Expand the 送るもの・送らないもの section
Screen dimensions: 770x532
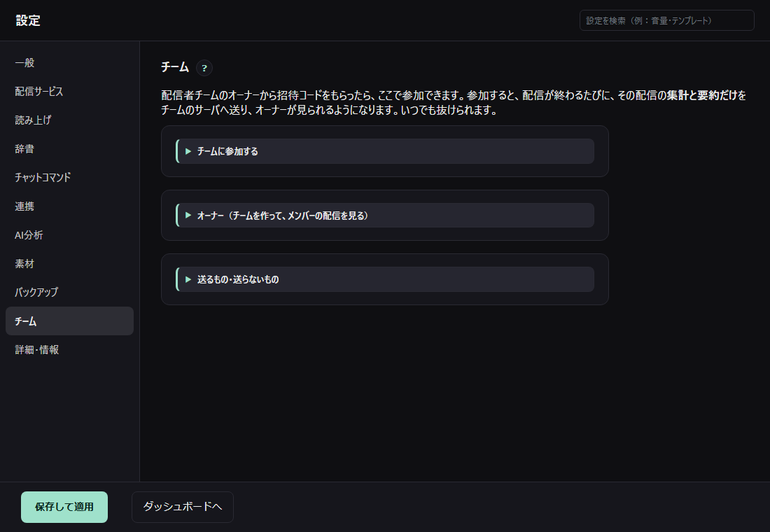point(385,279)
